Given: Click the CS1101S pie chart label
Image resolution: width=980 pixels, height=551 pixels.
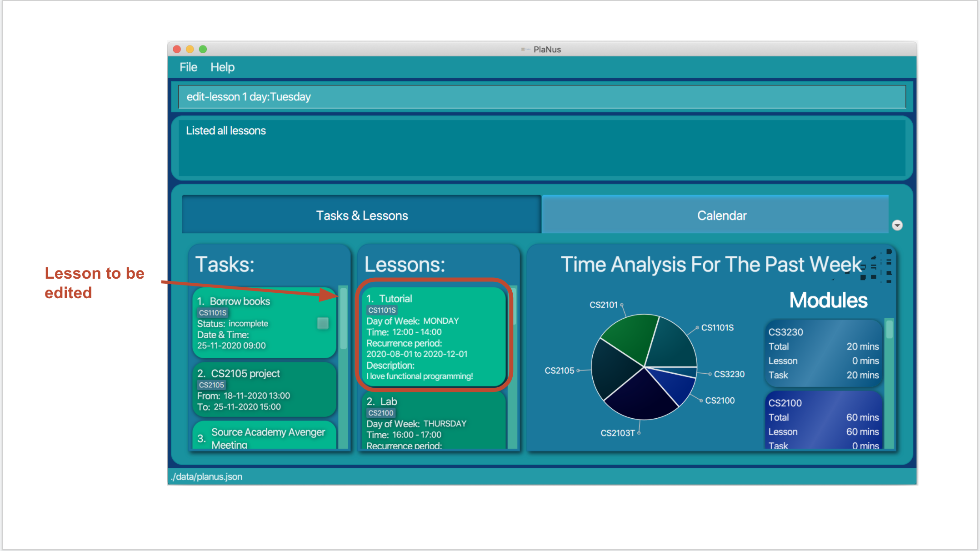Looking at the screenshot, I should [x=717, y=328].
